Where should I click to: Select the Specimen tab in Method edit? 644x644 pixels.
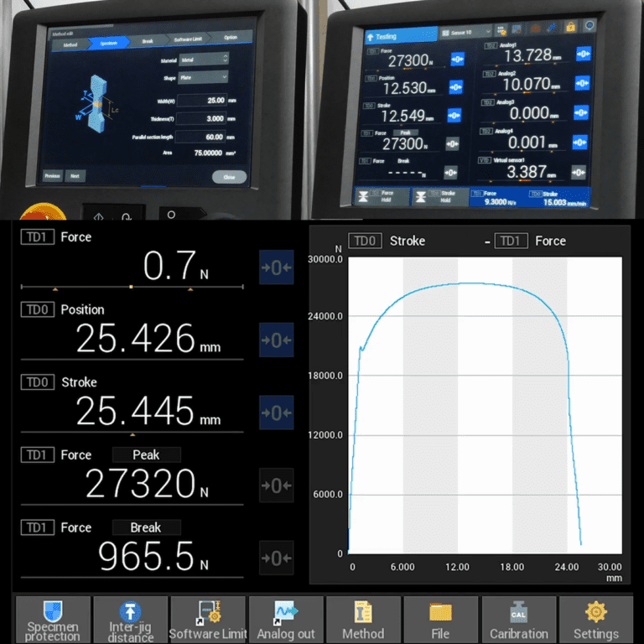coord(109,43)
